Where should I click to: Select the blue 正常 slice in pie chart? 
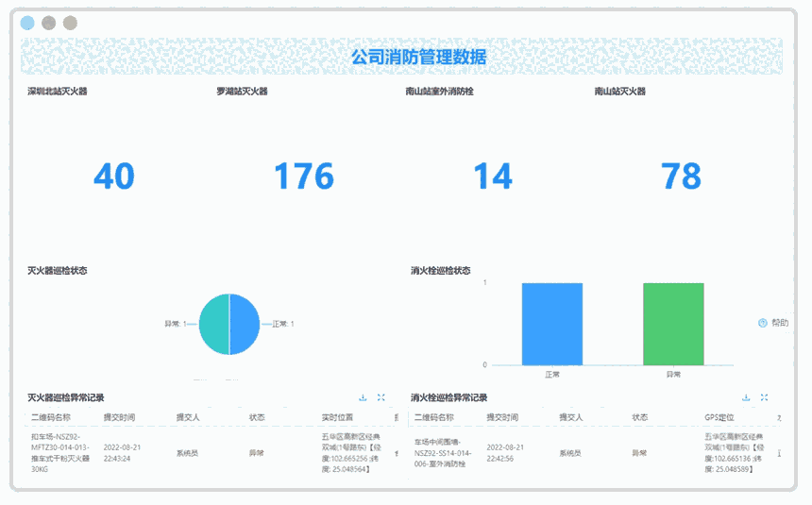(x=244, y=324)
